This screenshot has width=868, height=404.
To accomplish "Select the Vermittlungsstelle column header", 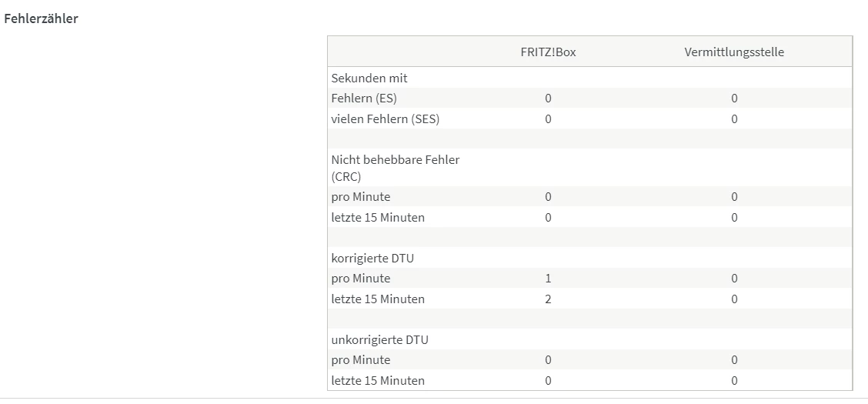I will click(734, 52).
